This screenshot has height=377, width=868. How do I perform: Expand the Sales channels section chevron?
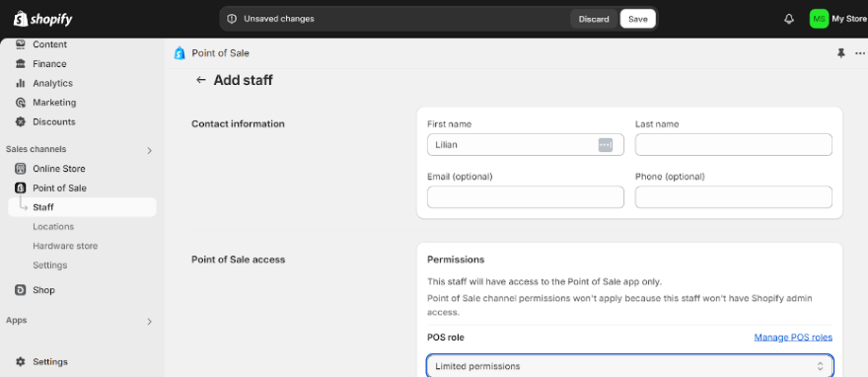coord(149,150)
